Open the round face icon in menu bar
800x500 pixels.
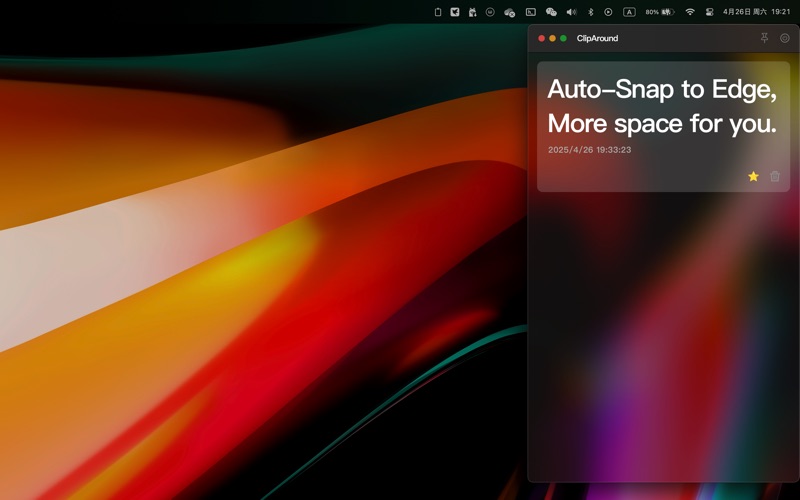490,12
